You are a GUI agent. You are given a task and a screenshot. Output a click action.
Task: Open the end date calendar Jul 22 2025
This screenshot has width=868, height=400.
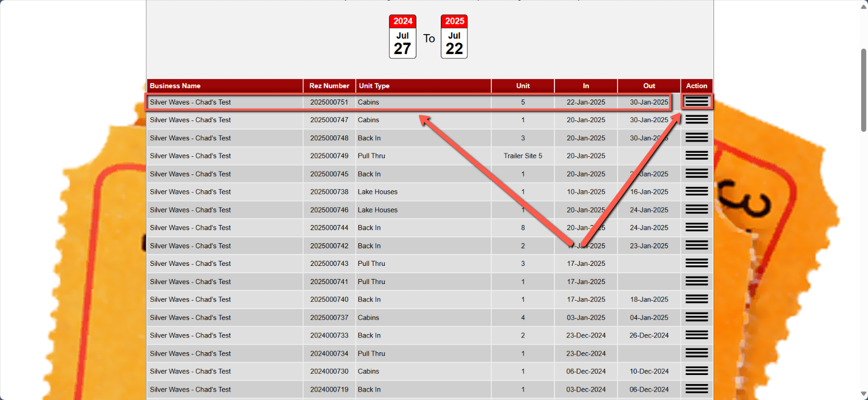pos(454,36)
